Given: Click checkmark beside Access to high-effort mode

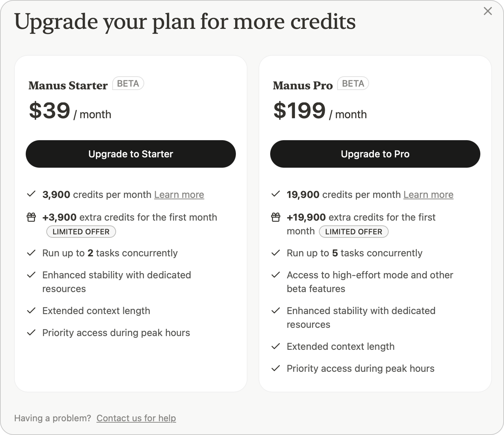Looking at the screenshot, I should coord(276,275).
